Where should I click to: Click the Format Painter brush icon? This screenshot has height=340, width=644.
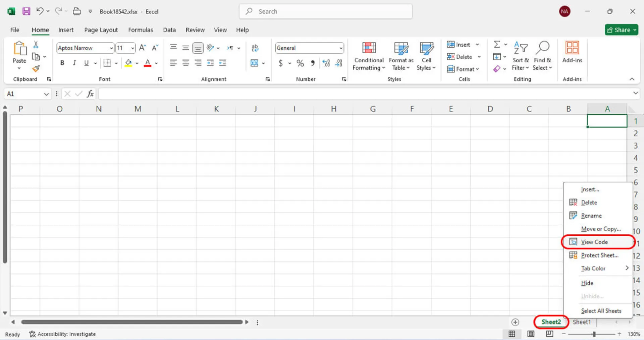[36, 69]
